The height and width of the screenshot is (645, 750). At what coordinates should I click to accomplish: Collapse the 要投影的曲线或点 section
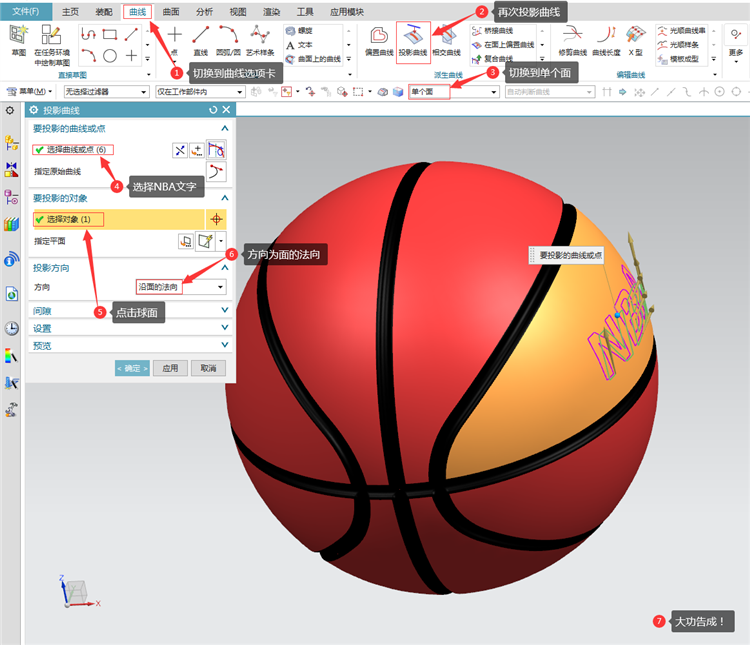[x=224, y=128]
